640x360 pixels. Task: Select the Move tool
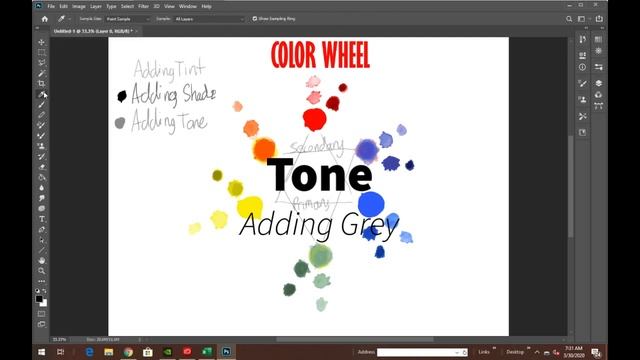pos(42,42)
